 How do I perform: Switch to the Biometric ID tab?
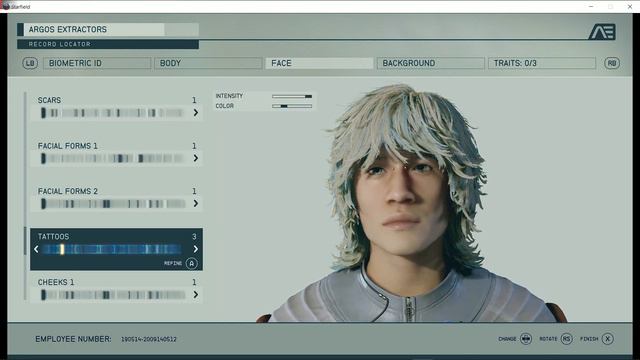97,63
